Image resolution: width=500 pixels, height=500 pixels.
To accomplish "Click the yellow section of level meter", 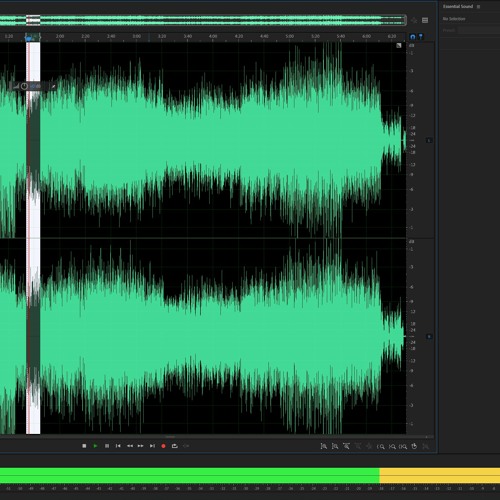I will pyautogui.click(x=440, y=475).
